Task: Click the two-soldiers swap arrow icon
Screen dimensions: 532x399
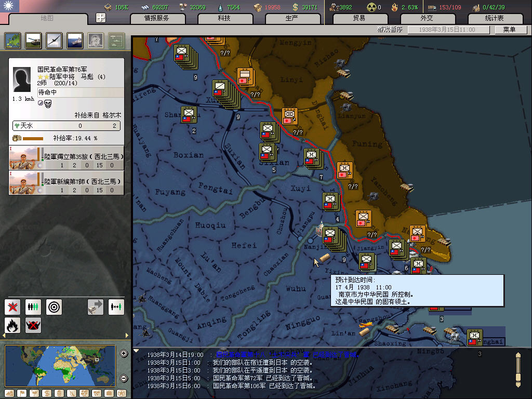Action: coord(116,307)
